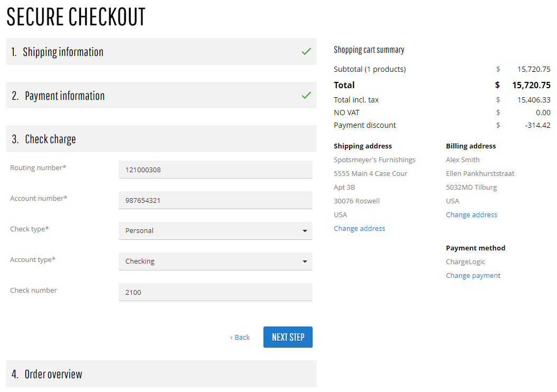Focus the Account number field
Screen dimensions: 557x392
click(x=215, y=200)
